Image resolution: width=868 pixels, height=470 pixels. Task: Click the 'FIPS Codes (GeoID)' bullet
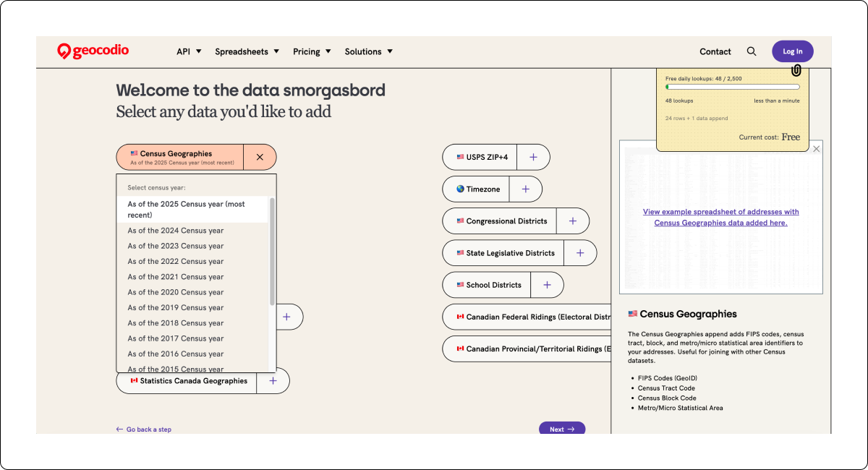click(x=668, y=378)
